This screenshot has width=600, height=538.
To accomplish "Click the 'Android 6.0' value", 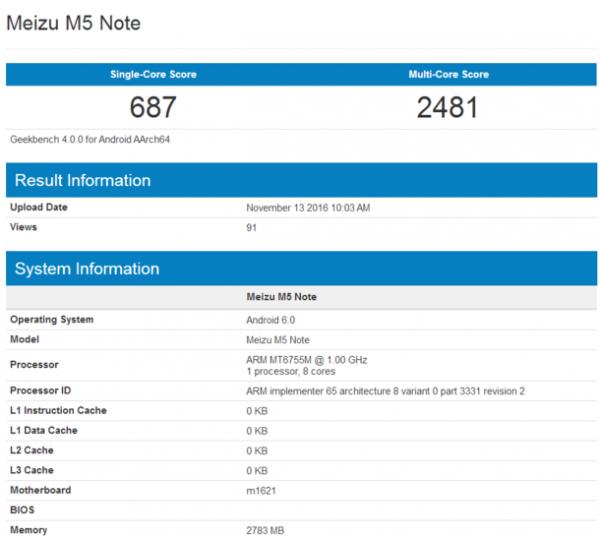I will pyautogui.click(x=271, y=320).
